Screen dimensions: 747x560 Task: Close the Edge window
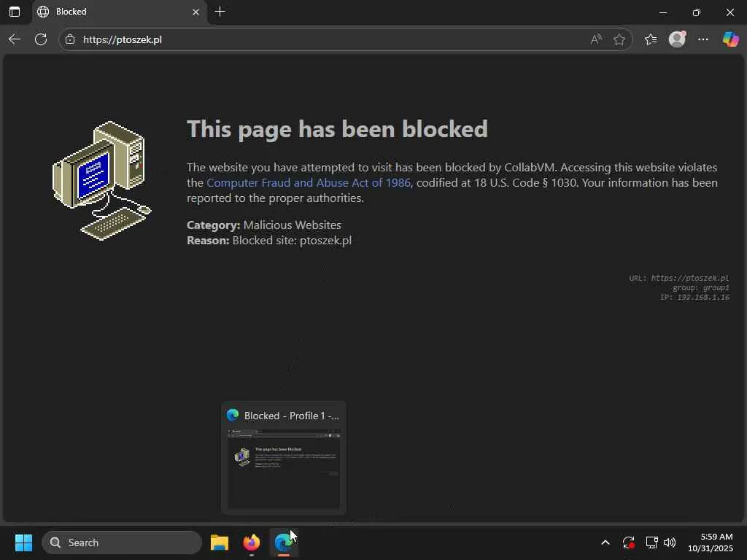[x=729, y=12]
